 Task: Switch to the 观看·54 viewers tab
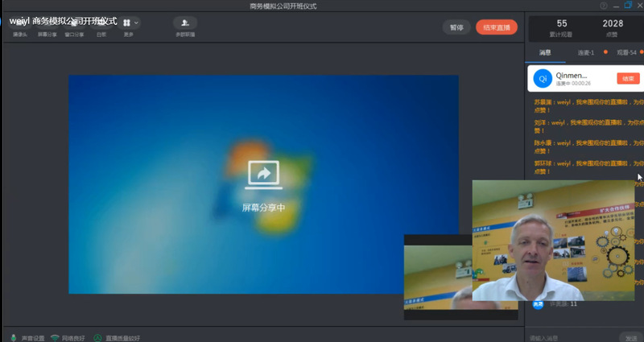[625, 52]
